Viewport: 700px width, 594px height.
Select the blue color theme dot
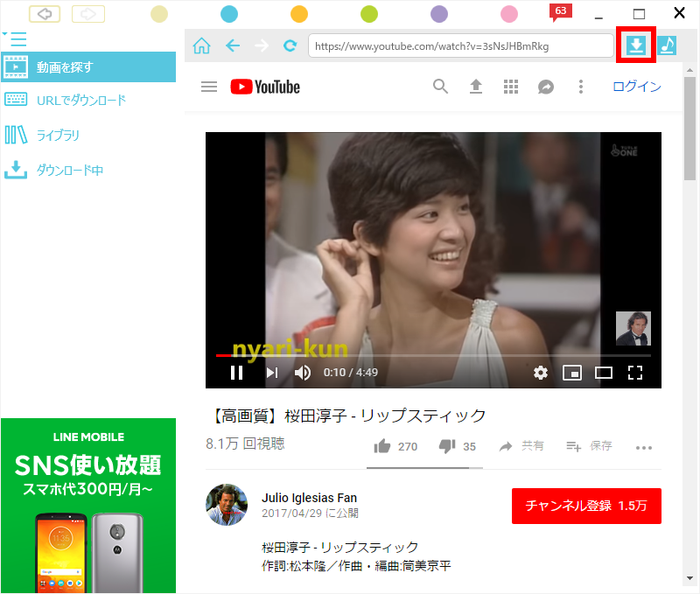229,14
